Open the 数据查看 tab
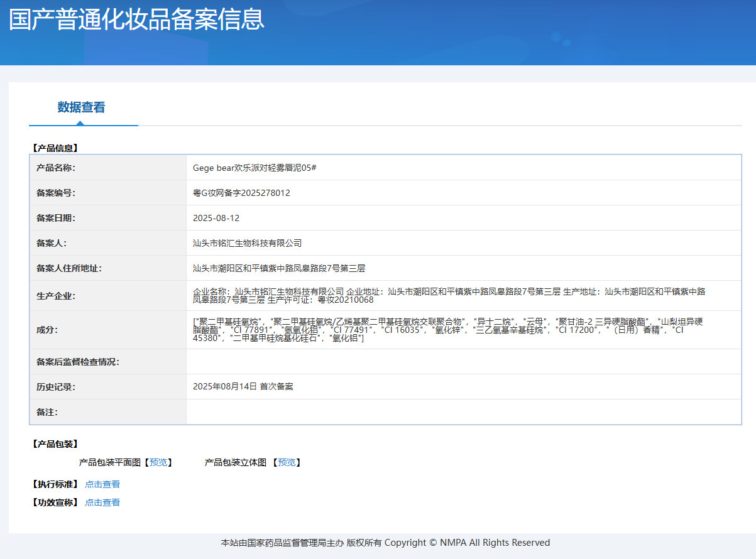 coord(82,107)
